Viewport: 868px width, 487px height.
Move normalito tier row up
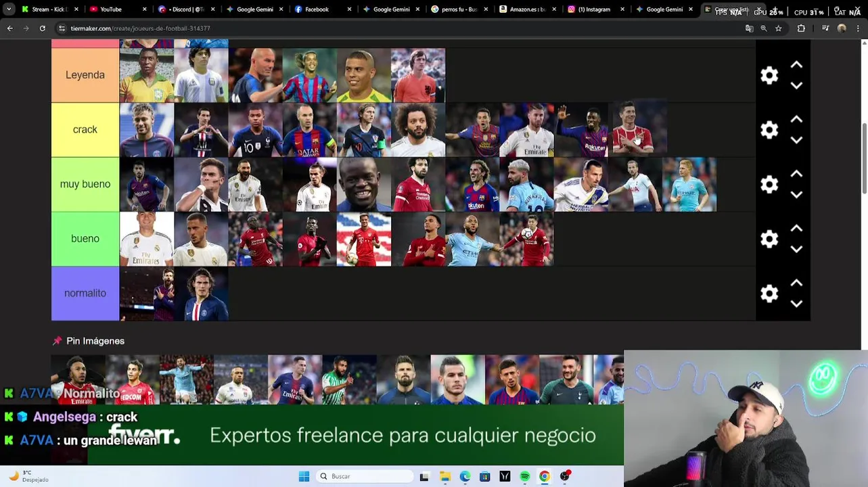(x=796, y=283)
